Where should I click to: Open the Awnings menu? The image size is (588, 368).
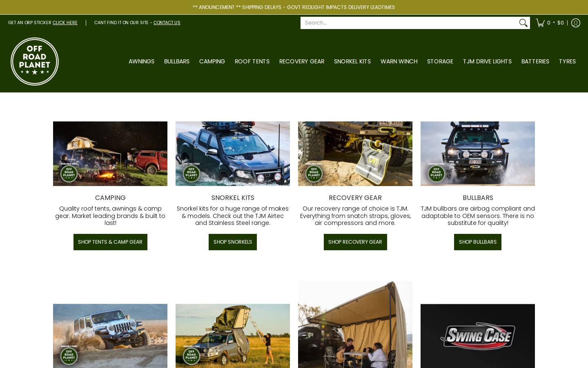(141, 61)
